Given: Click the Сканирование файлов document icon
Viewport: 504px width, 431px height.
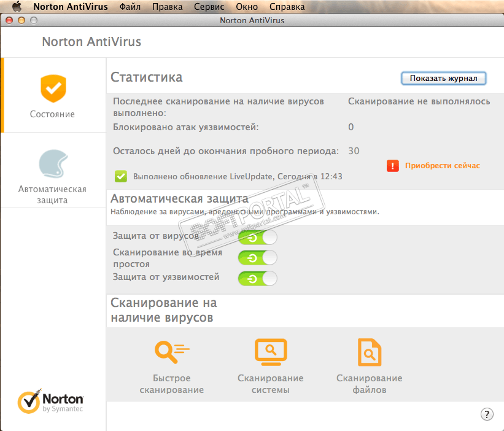Looking at the screenshot, I should click(370, 352).
